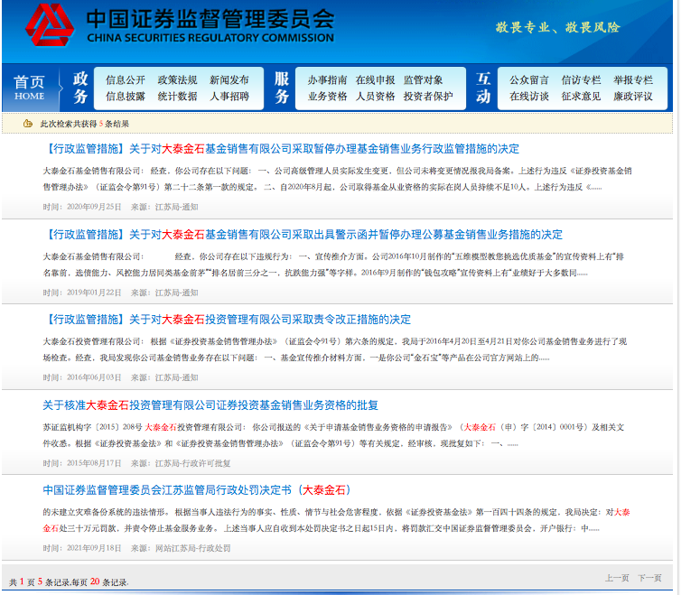
Task: Select 新闻发布 in the navigation
Action: tap(229, 79)
